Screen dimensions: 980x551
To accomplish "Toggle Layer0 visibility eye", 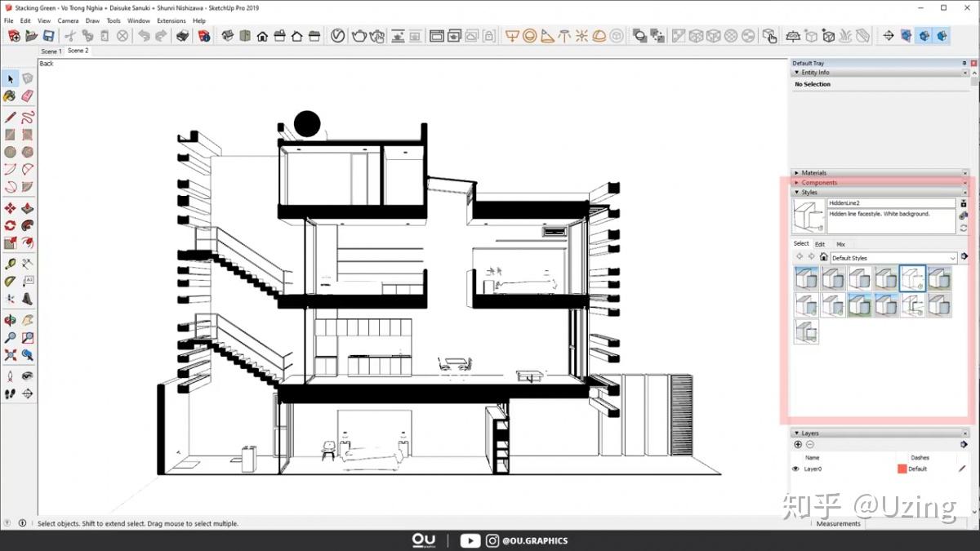I will tap(795, 469).
